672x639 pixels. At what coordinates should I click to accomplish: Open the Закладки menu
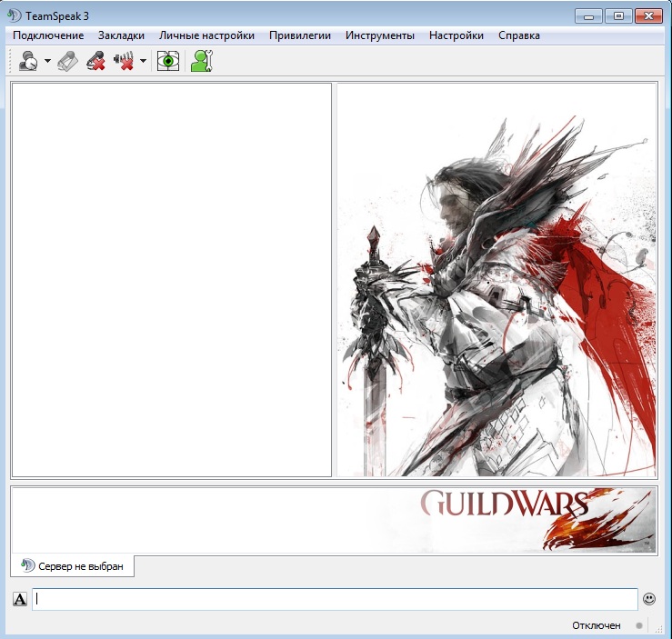(x=121, y=35)
